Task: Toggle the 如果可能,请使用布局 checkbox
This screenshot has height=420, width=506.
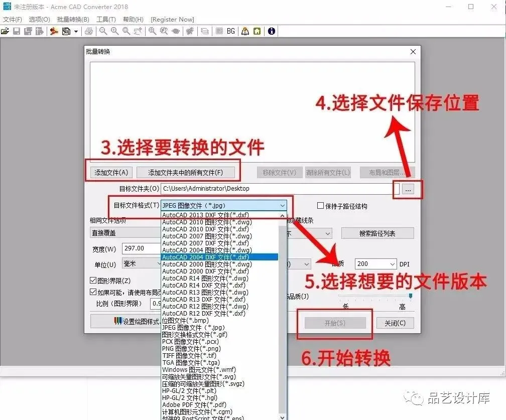Action: [93, 292]
